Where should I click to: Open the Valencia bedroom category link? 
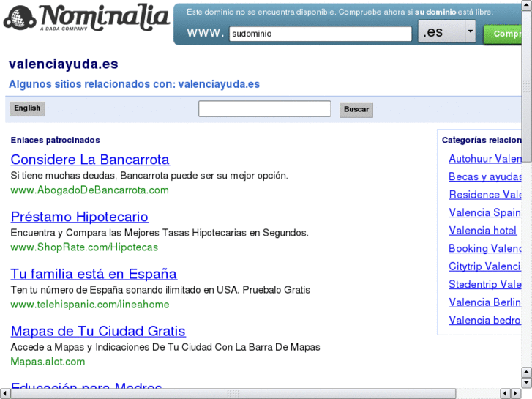[484, 320]
